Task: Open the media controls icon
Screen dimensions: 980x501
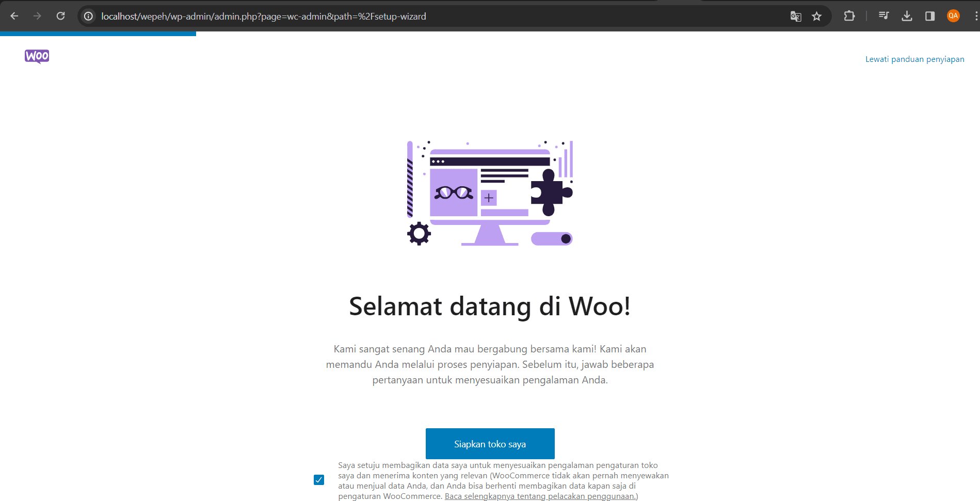Action: coord(883,16)
